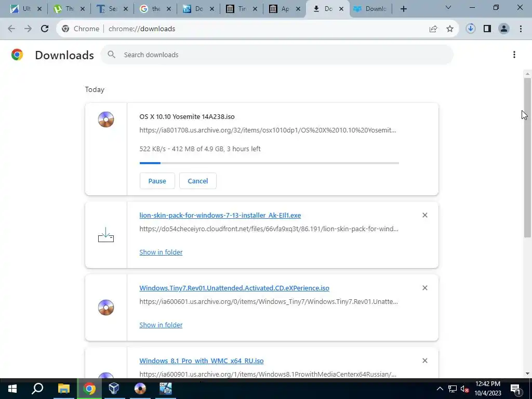Open the Chrome profile avatar menu
Screen dimensions: 532x399
point(504,29)
